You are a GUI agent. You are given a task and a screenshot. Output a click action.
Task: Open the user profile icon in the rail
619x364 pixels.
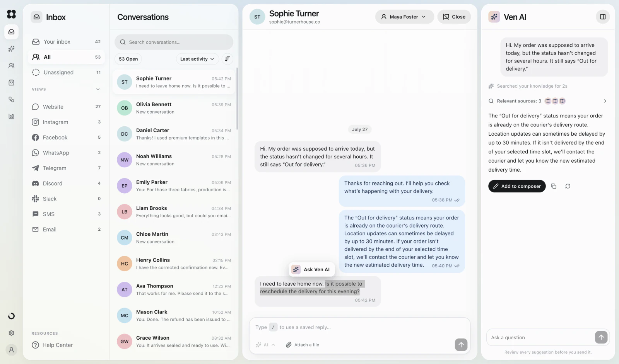coord(12,350)
